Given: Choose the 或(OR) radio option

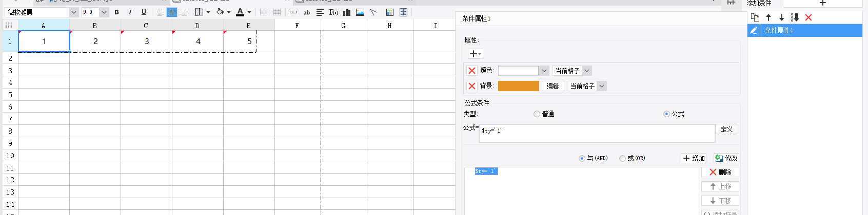Looking at the screenshot, I should 622,159.
